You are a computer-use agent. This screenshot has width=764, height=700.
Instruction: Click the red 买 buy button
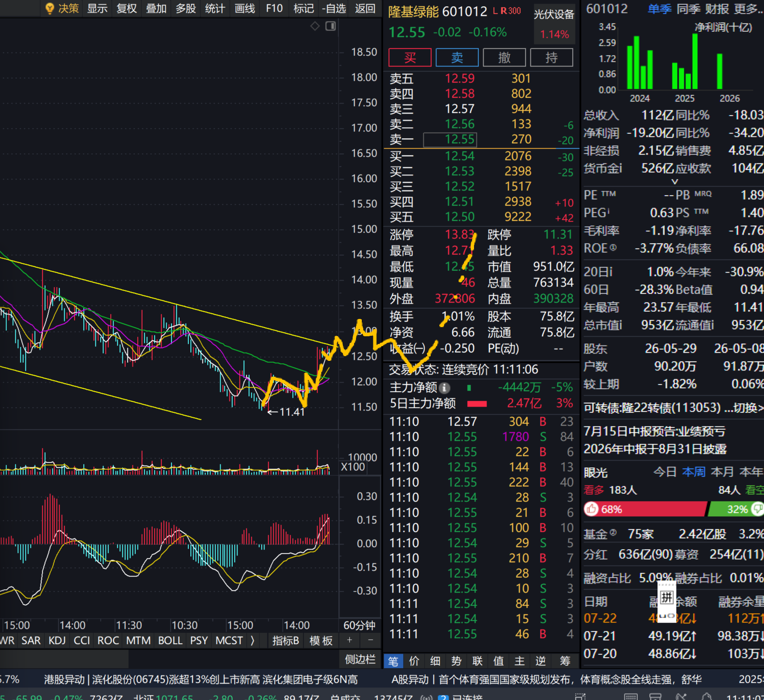click(410, 57)
